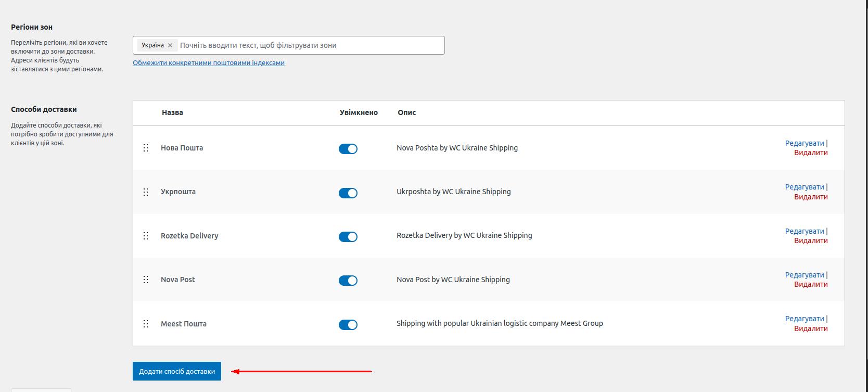Remove the Україна region tag

pos(170,45)
